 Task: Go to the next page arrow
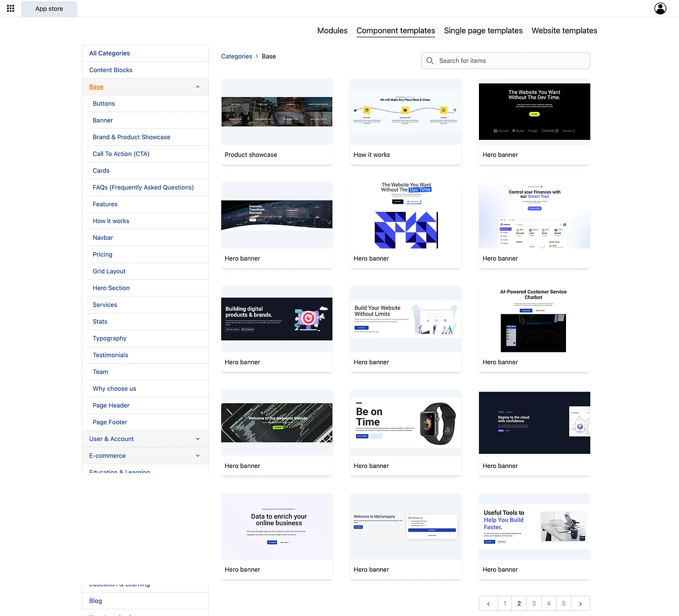click(580, 604)
